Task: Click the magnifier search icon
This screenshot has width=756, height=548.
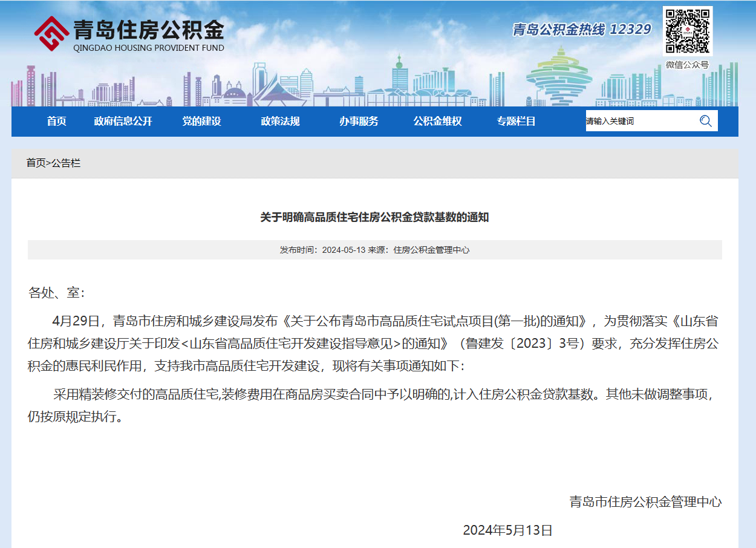Action: [x=705, y=121]
